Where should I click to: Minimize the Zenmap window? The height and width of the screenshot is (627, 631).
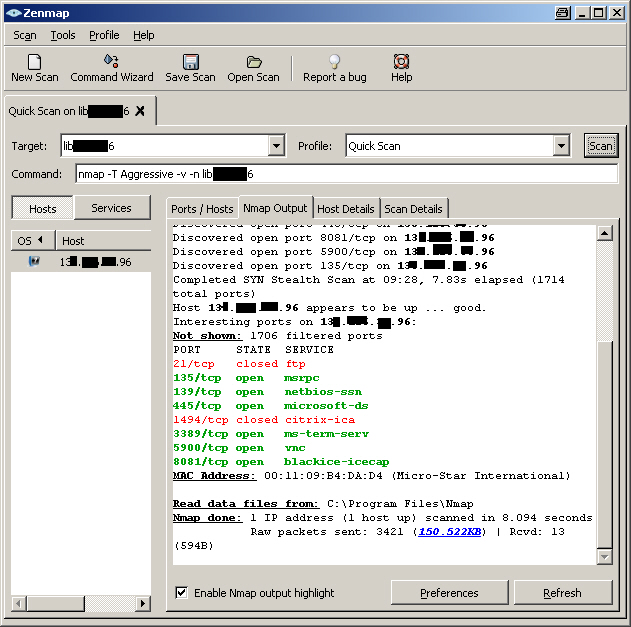click(582, 13)
